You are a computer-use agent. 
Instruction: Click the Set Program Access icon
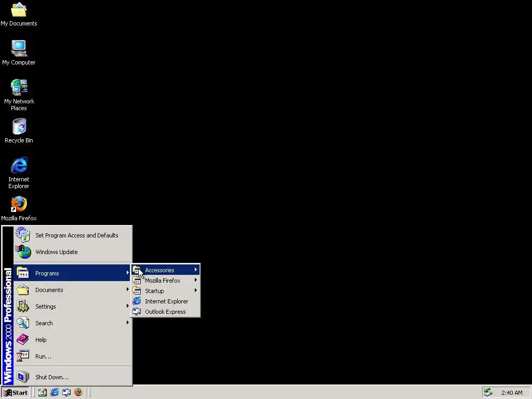23,235
